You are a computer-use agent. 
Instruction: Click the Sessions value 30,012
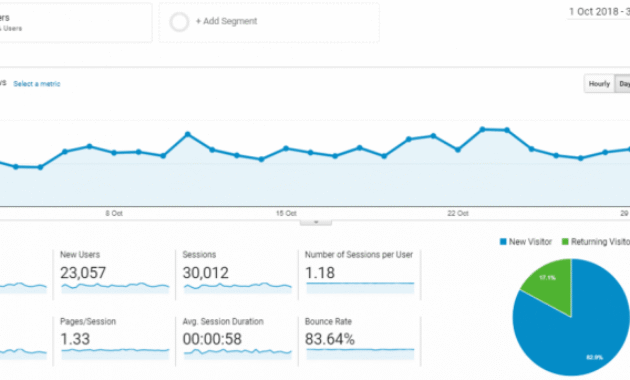[205, 273]
